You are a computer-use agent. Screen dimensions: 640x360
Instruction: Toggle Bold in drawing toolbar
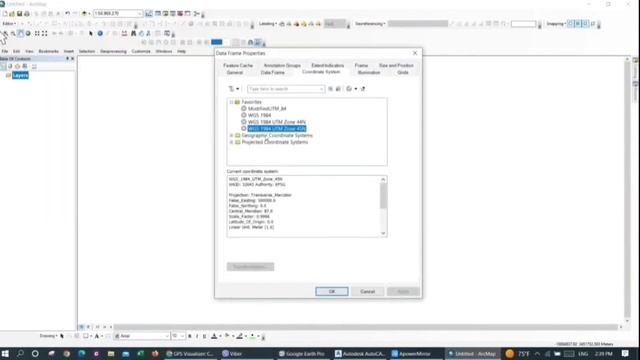pos(190,336)
